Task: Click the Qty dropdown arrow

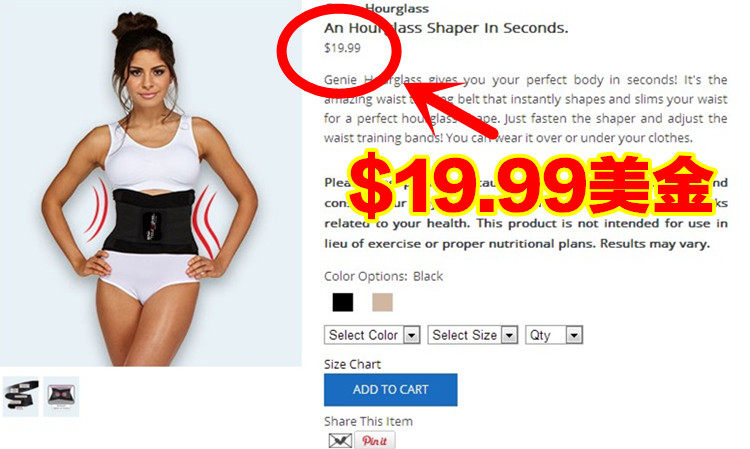Action: tap(574, 335)
